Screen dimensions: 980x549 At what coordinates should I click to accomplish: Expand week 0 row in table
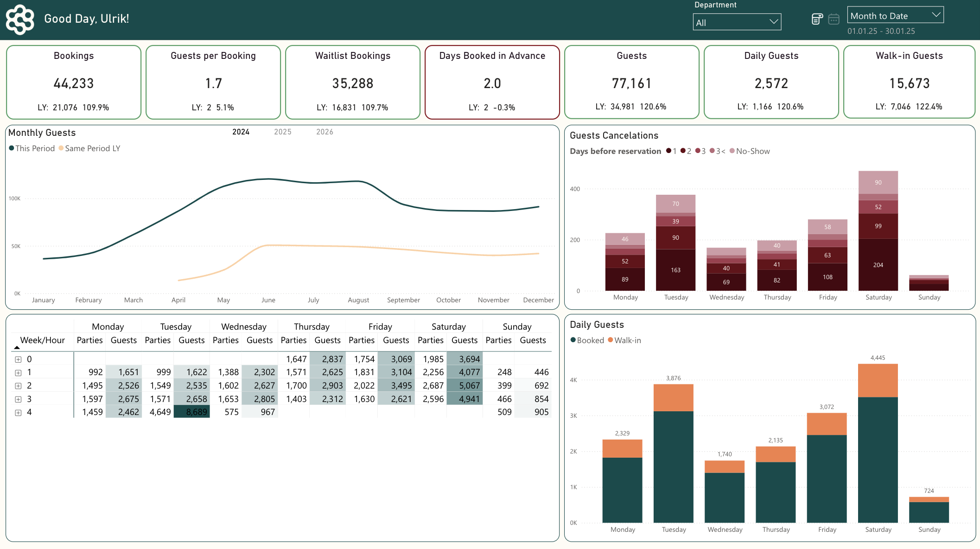(x=18, y=359)
